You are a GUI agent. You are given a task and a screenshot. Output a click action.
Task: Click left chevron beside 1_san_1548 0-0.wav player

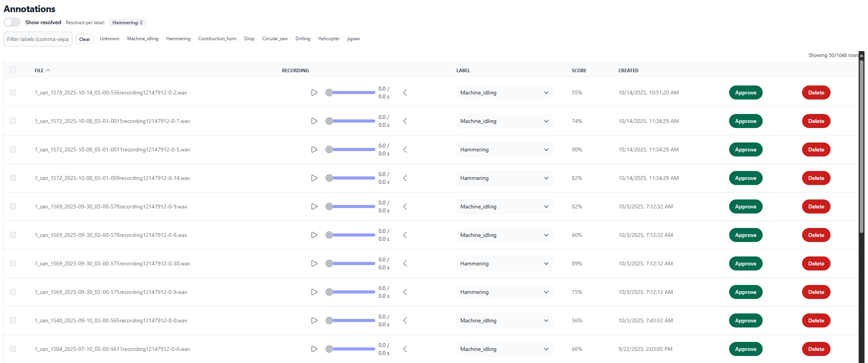pos(405,320)
